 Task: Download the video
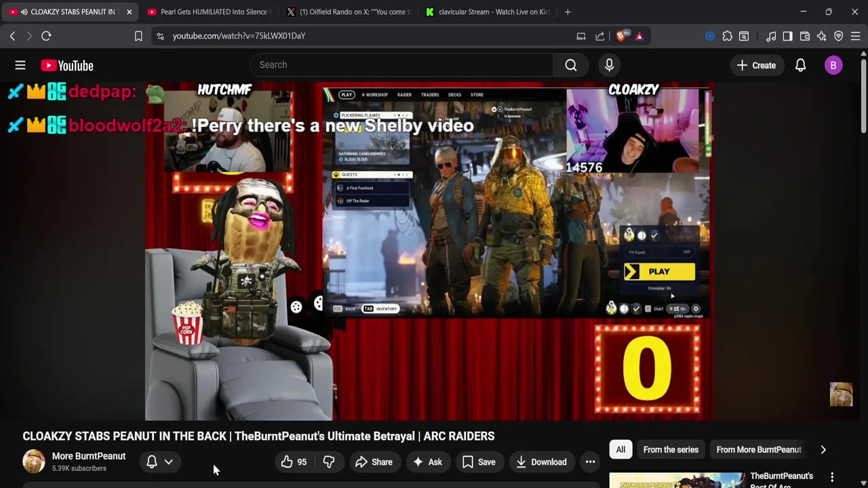[541, 462]
